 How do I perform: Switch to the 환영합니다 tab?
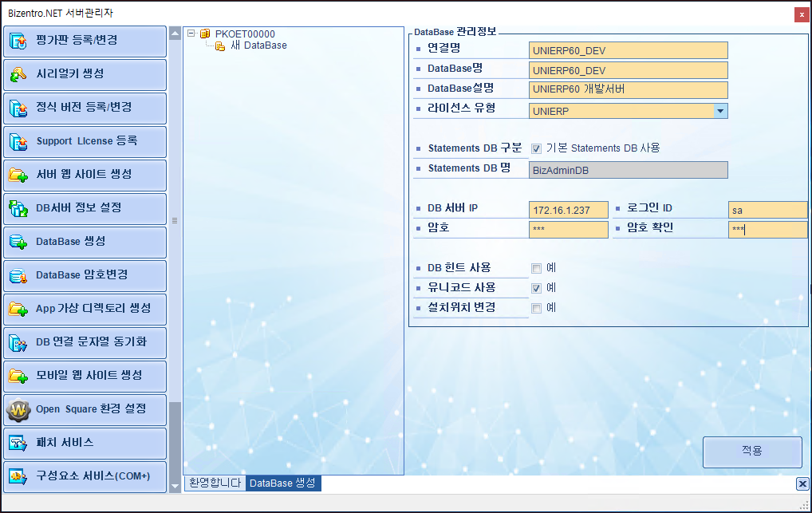(x=214, y=483)
